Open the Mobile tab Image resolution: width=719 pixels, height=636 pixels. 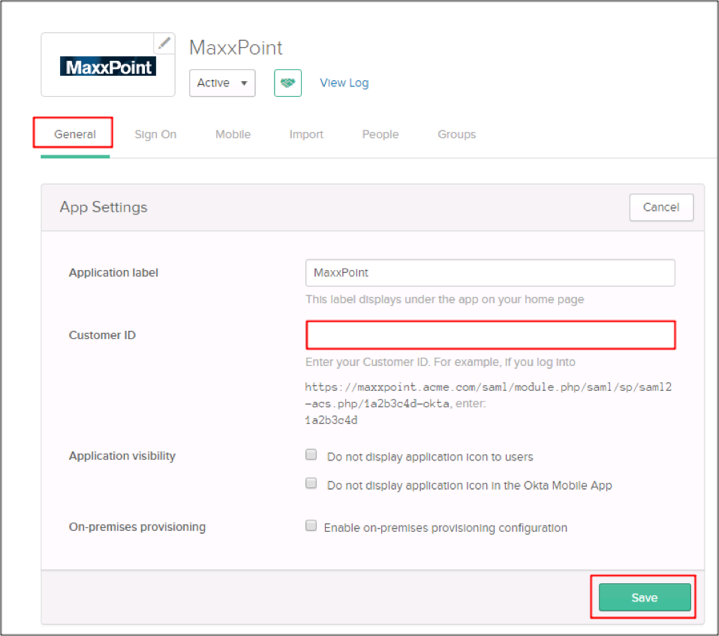[233, 134]
